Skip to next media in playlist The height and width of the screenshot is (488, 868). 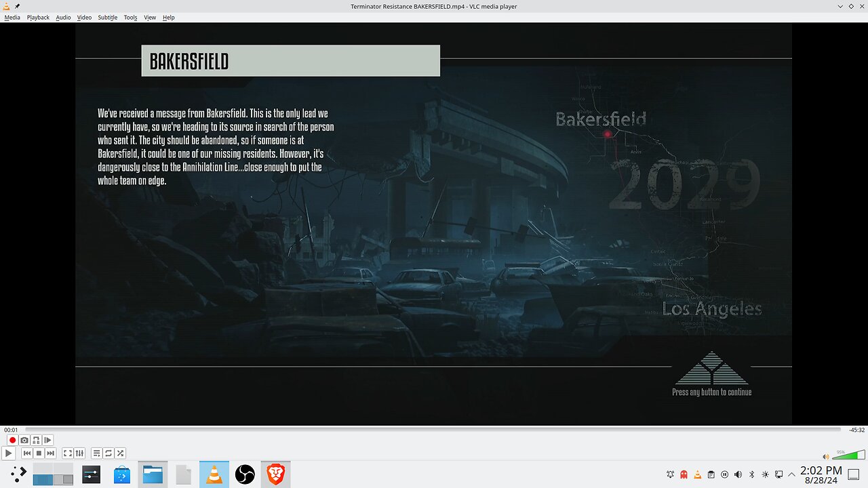(x=50, y=453)
